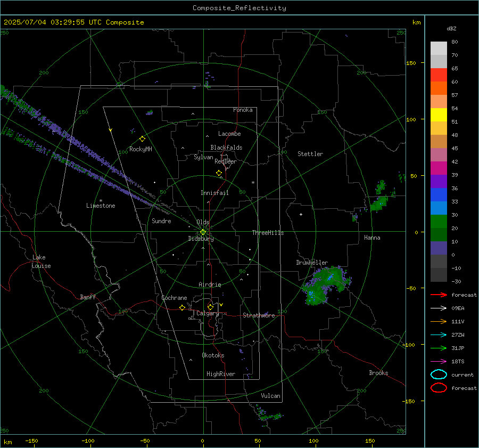Select the magenta 18TS arrow icon
This screenshot has height=448, width=479.
[x=439, y=362]
